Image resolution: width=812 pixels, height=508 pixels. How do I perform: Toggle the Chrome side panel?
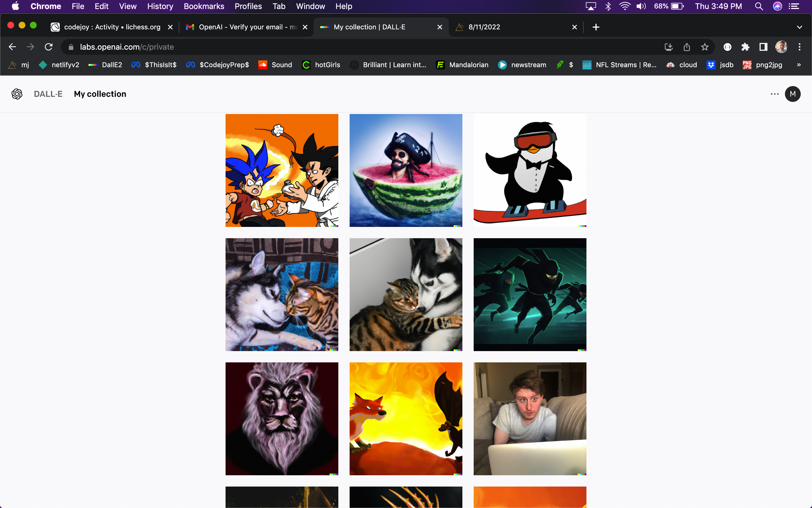[763, 47]
